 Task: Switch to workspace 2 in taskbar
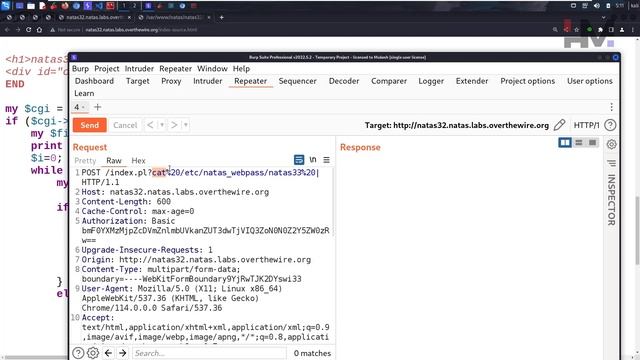pyautogui.click(x=134, y=6)
